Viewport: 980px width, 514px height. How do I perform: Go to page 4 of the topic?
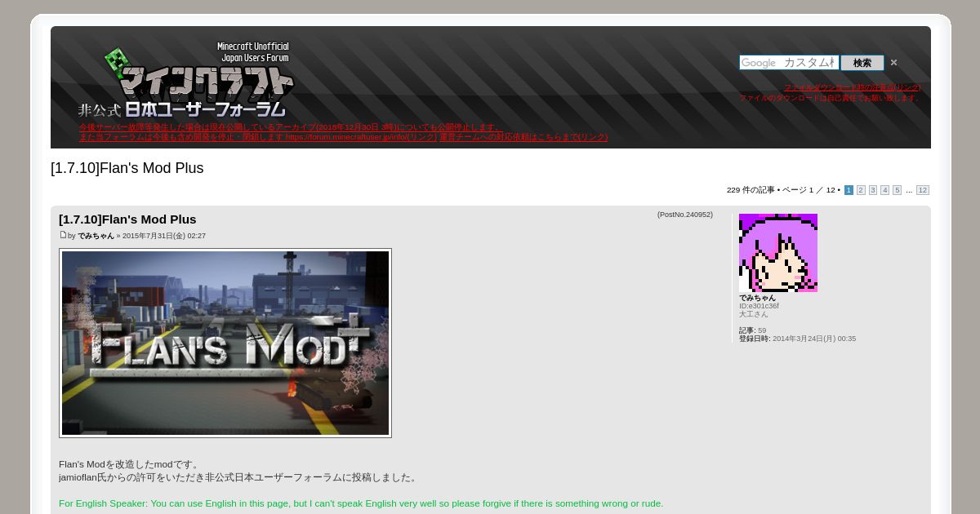884,190
